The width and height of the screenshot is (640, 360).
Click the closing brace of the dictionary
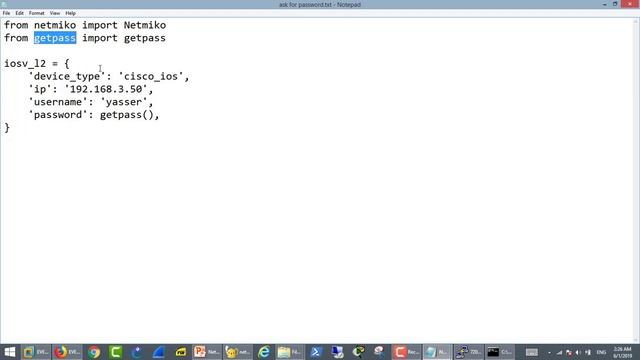click(7, 127)
